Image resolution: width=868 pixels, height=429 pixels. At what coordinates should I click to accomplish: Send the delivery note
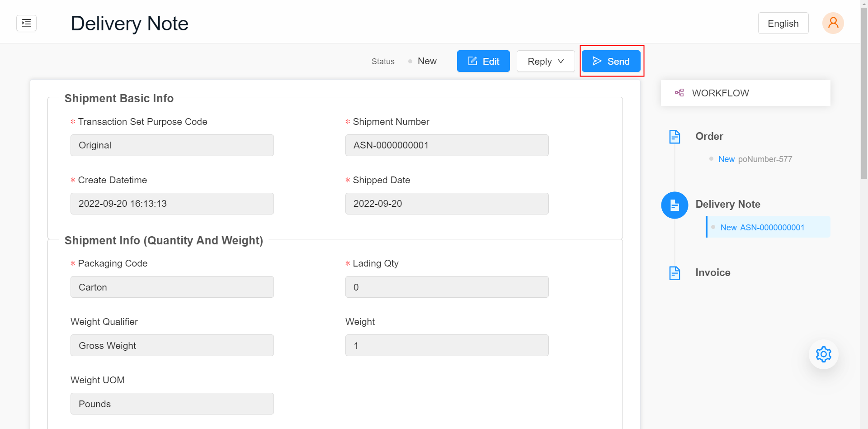[x=611, y=61]
